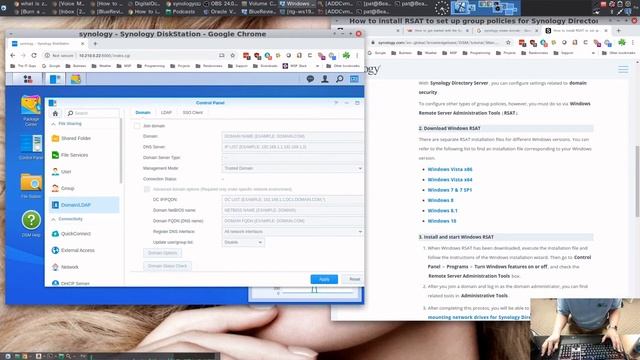
Task: Open Register DNS interface dropdown
Action: (x=292, y=231)
